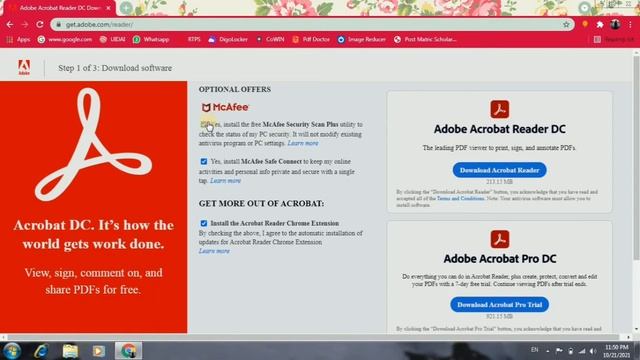Open volume control in system tray
Screen dimensions: 640x360
coord(593,351)
